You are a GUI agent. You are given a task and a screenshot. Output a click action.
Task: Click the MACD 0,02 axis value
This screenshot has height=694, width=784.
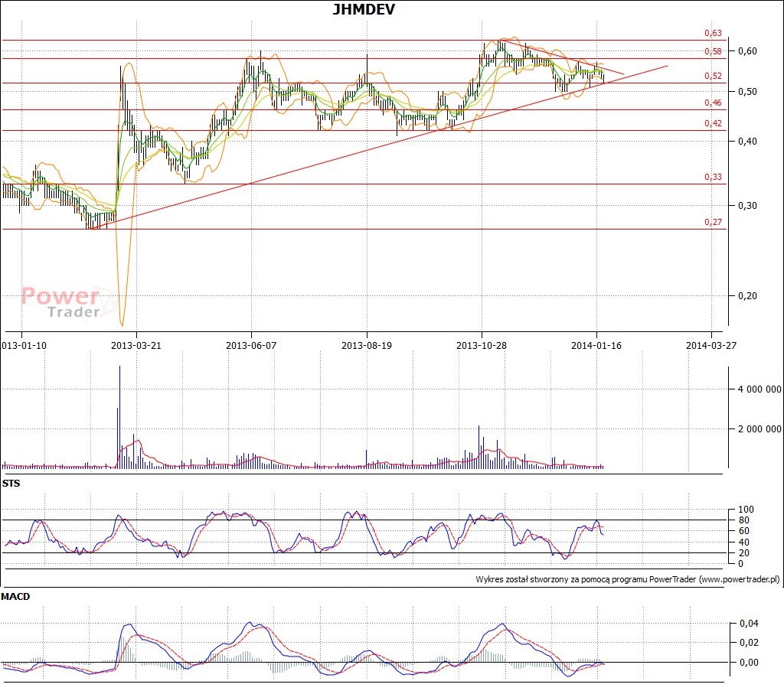pyautogui.click(x=749, y=643)
